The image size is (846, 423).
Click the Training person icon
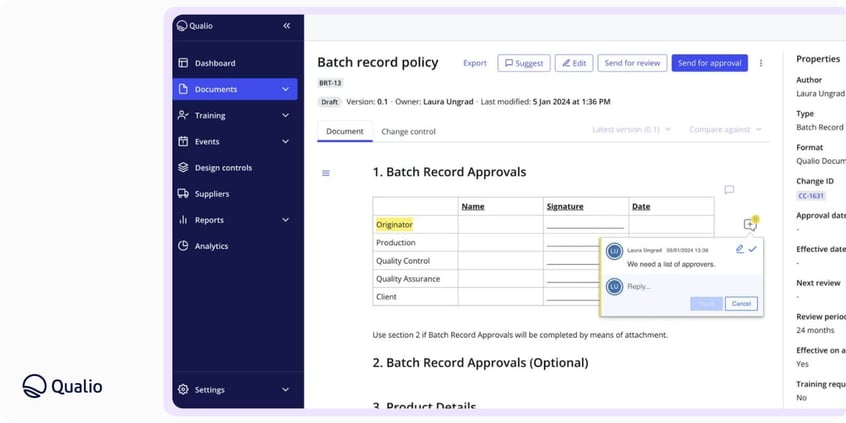183,115
